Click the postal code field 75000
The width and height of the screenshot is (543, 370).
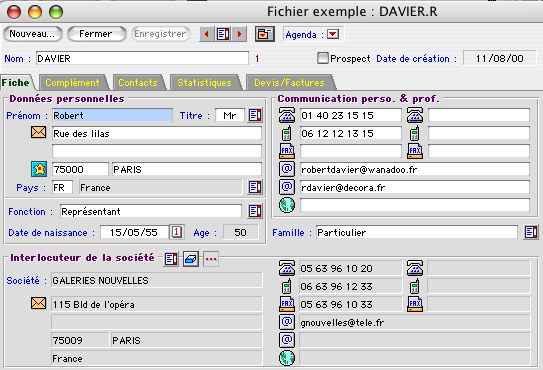80,169
